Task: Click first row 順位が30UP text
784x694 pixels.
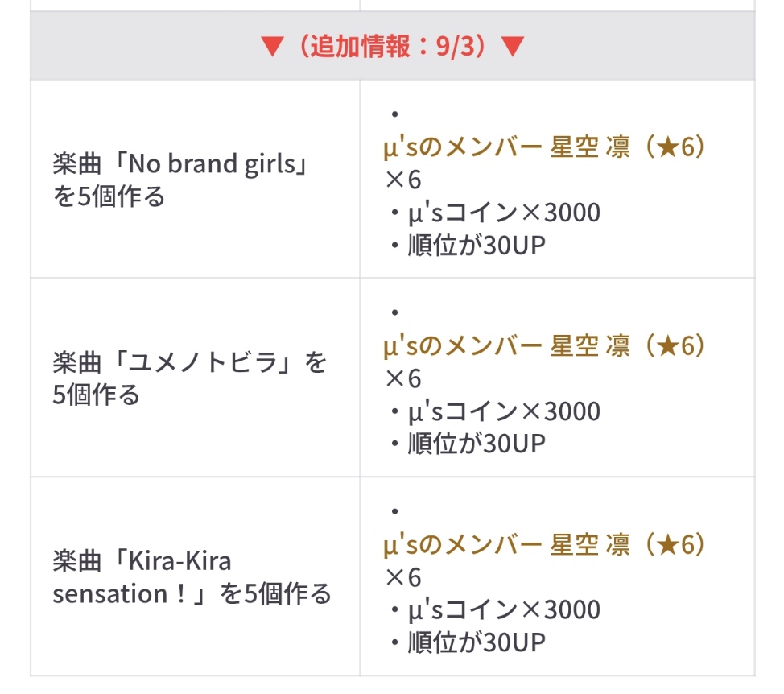Action: (x=477, y=245)
